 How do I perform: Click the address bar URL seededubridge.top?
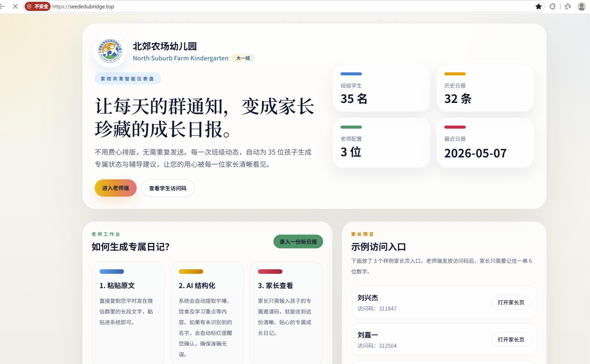83,6
